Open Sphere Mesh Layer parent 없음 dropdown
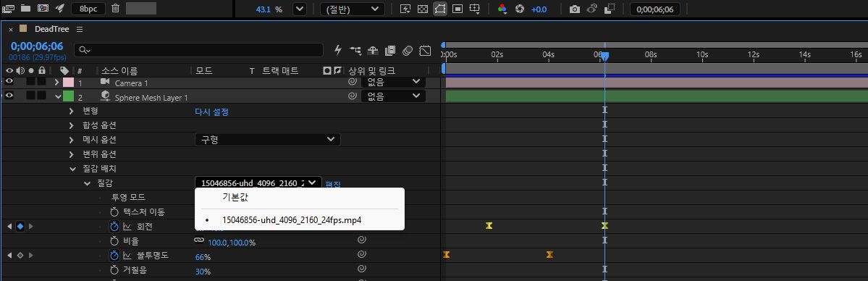This screenshot has width=868, height=281. (x=393, y=96)
